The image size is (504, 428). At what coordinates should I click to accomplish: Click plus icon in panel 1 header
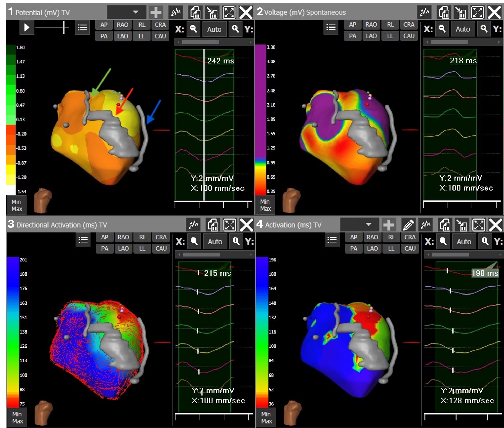click(156, 12)
